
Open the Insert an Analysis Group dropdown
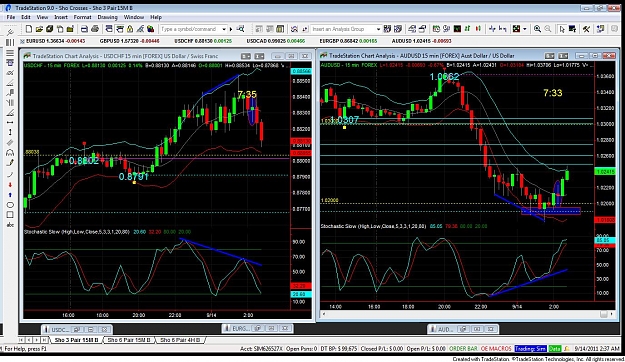(x=378, y=29)
